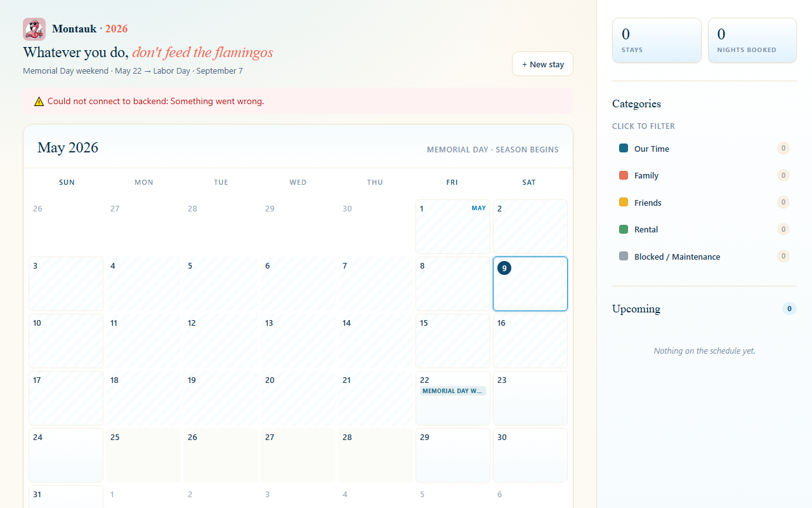The width and height of the screenshot is (812, 508).
Task: Select May 2 calendar day
Action: tap(530, 227)
